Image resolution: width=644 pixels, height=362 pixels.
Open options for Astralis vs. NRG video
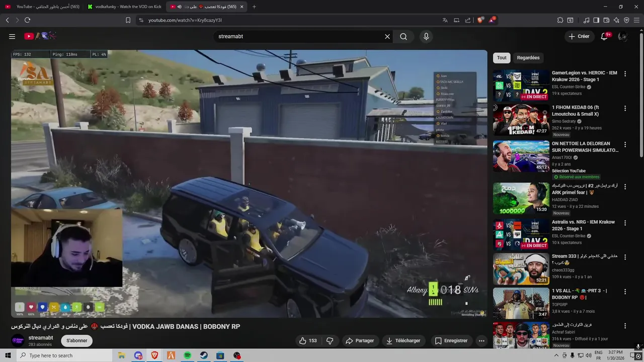click(625, 223)
